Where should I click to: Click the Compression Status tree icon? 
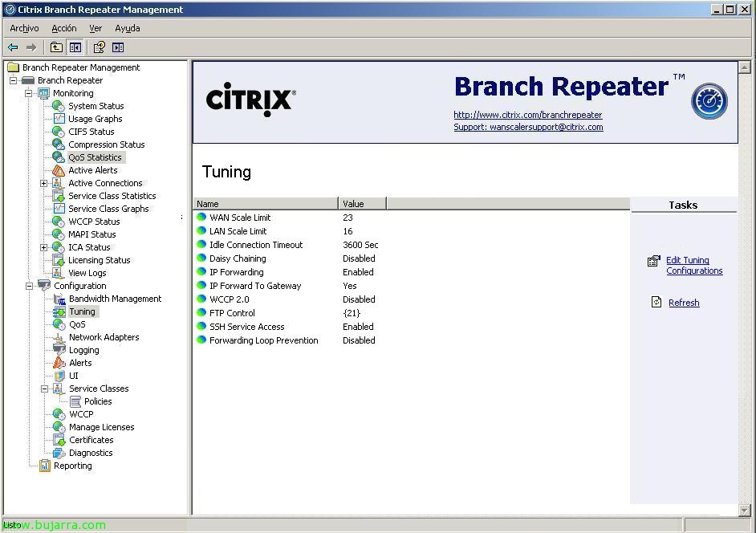pyautogui.click(x=59, y=144)
